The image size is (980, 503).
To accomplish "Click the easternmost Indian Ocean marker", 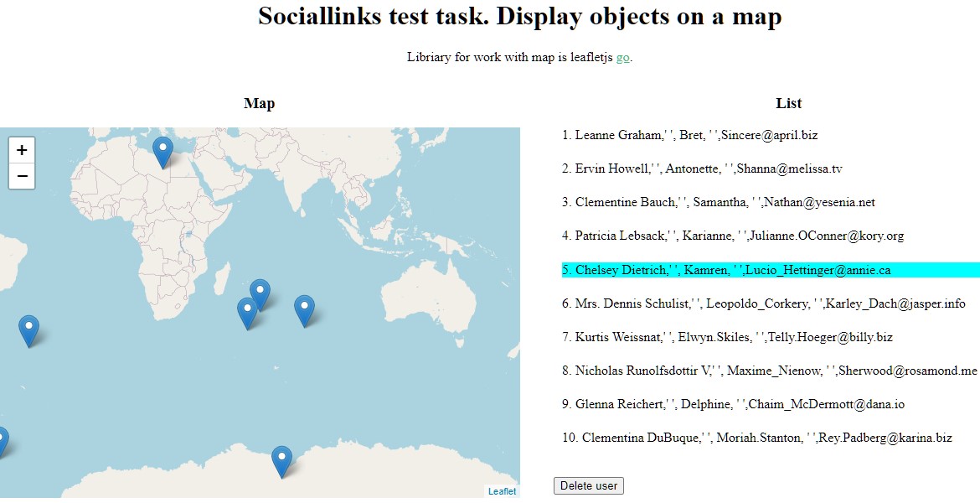I will (304, 311).
